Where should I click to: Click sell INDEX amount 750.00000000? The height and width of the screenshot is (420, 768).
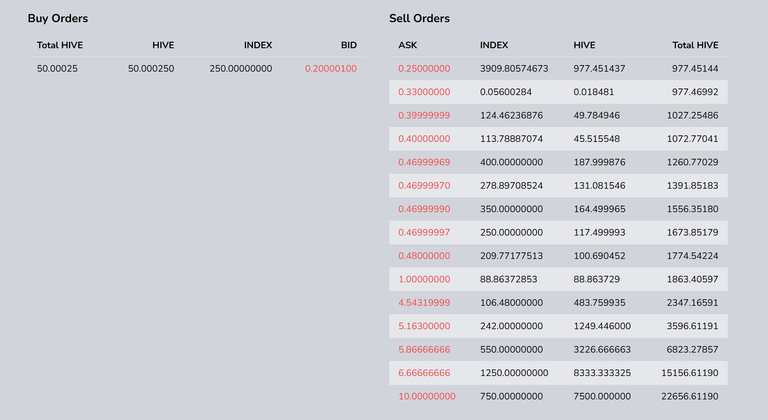click(511, 396)
